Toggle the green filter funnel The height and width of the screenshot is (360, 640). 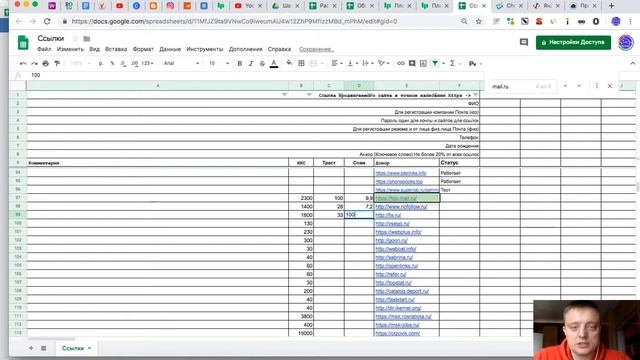click(435, 63)
